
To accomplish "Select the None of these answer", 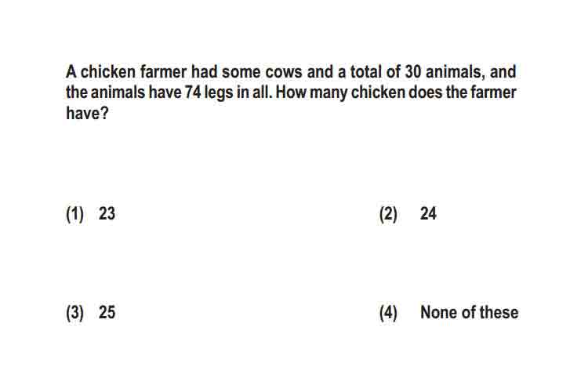I will coord(469,312).
